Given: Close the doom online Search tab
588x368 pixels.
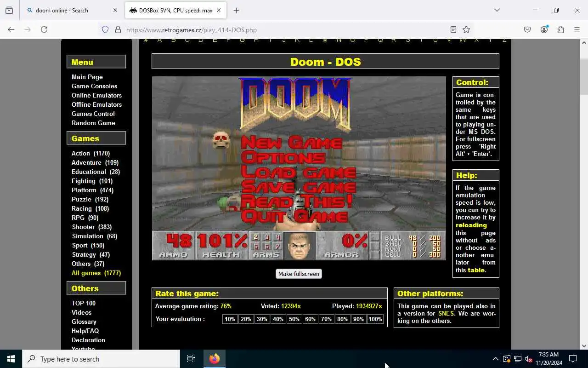Looking at the screenshot, I should pos(115,10).
